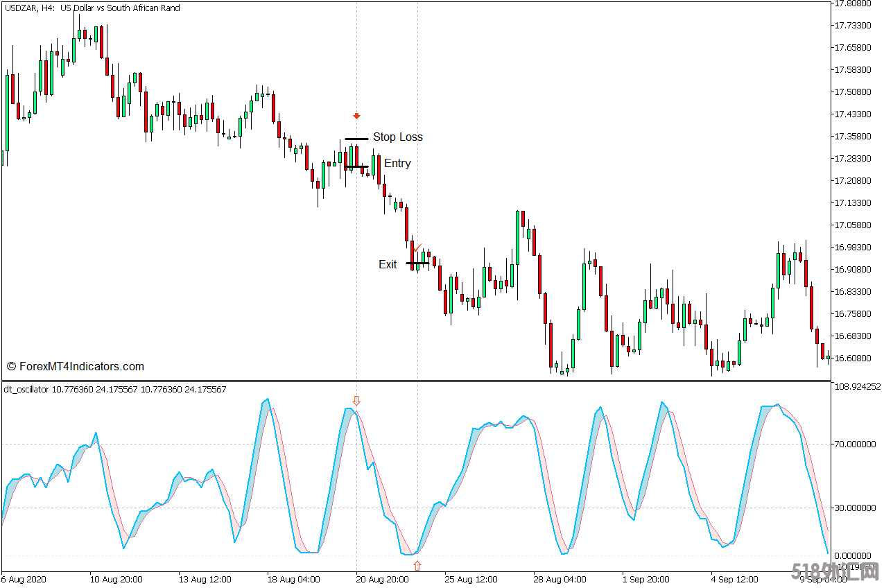Click the solid red down arrow above Stop Loss
Viewport: 884px width, 588px height.
point(356,116)
